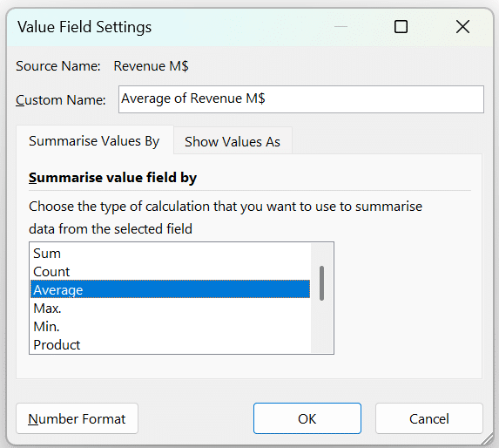Viewport: 499px width, 448px height.
Task: Confirm settings with the OK button
Action: click(307, 418)
